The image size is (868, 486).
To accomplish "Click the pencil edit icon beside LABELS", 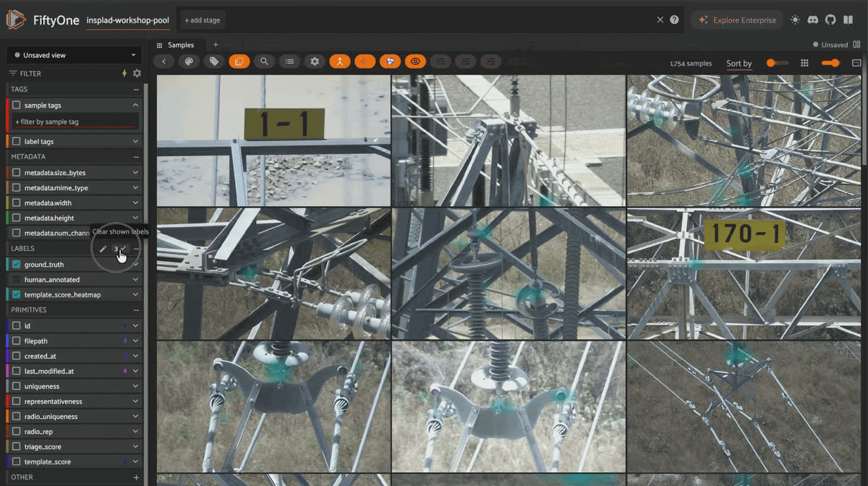I will pyautogui.click(x=103, y=249).
